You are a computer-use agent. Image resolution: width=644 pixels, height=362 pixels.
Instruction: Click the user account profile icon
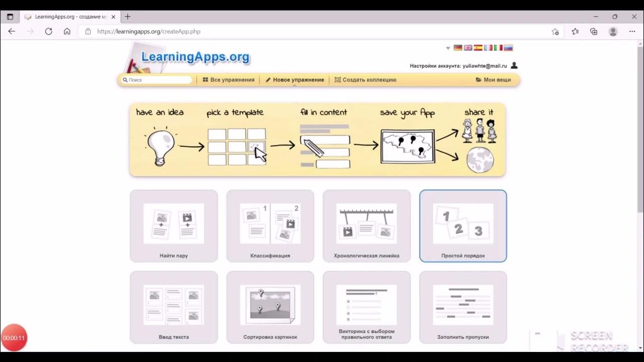coord(514,65)
